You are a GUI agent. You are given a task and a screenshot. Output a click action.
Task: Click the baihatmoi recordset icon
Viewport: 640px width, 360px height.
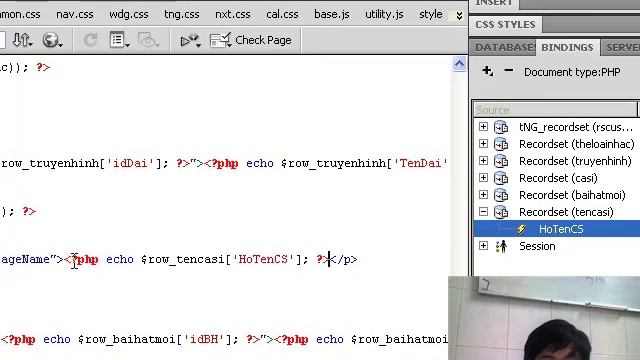pos(501,196)
